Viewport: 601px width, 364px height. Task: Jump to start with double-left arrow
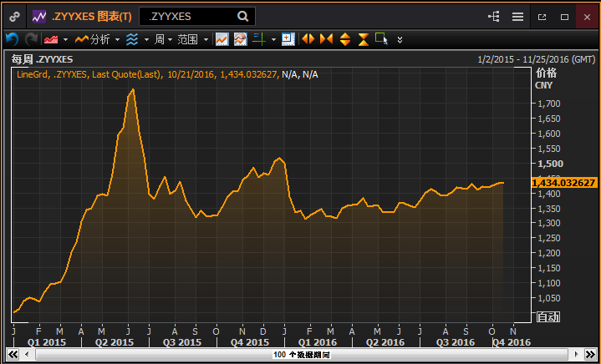pyautogui.click(x=13, y=354)
